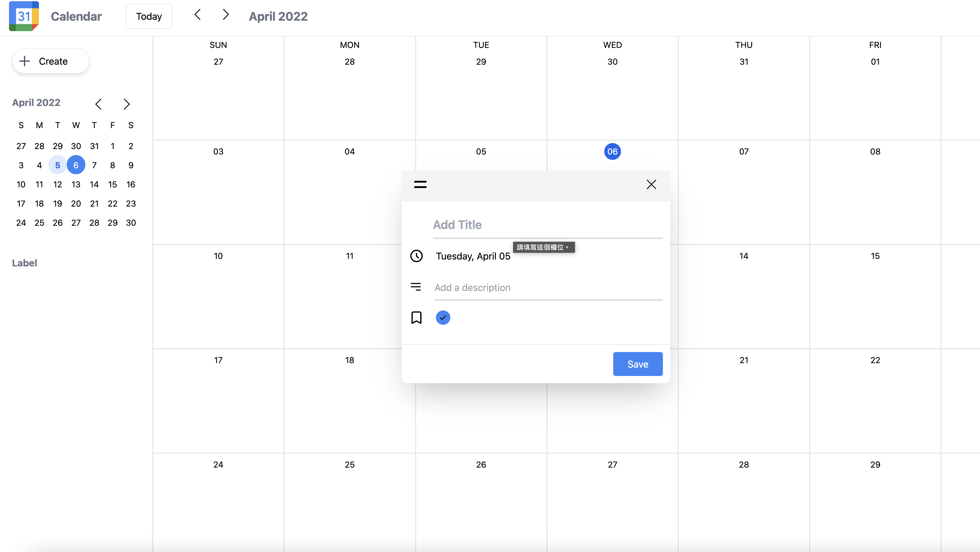The image size is (980, 552).
Task: Pick 24 in the mini calendar
Action: tap(21, 222)
